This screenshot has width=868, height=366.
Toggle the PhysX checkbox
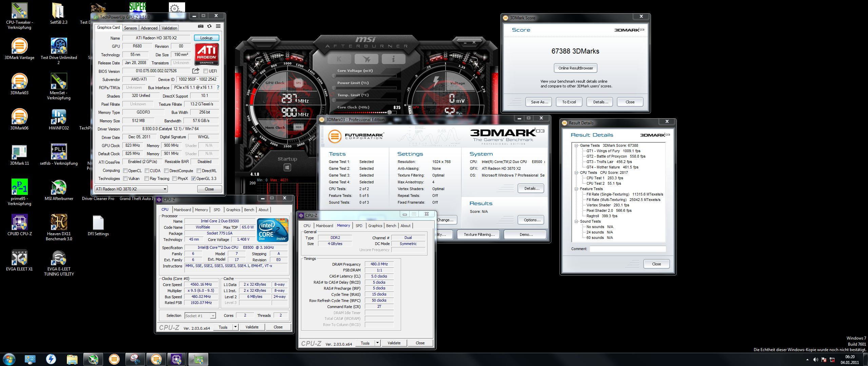coord(174,179)
